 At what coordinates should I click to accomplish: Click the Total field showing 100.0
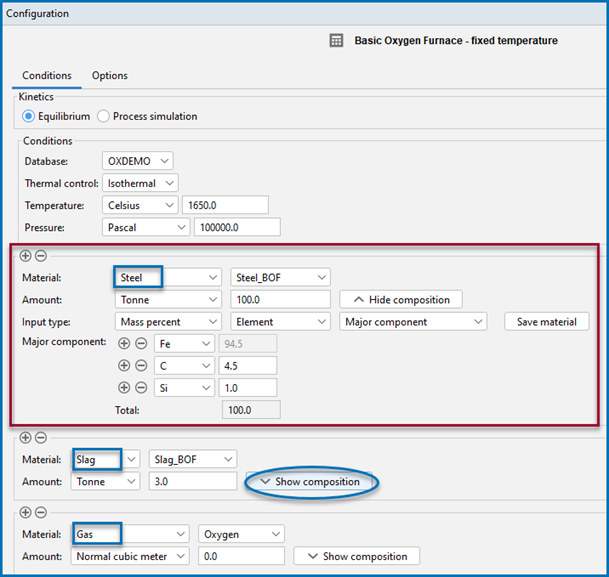[251, 410]
